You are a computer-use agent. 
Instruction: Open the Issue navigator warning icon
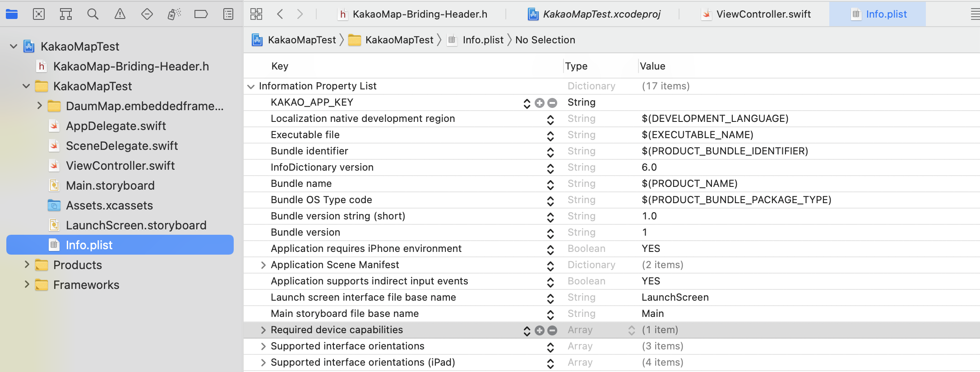(120, 14)
